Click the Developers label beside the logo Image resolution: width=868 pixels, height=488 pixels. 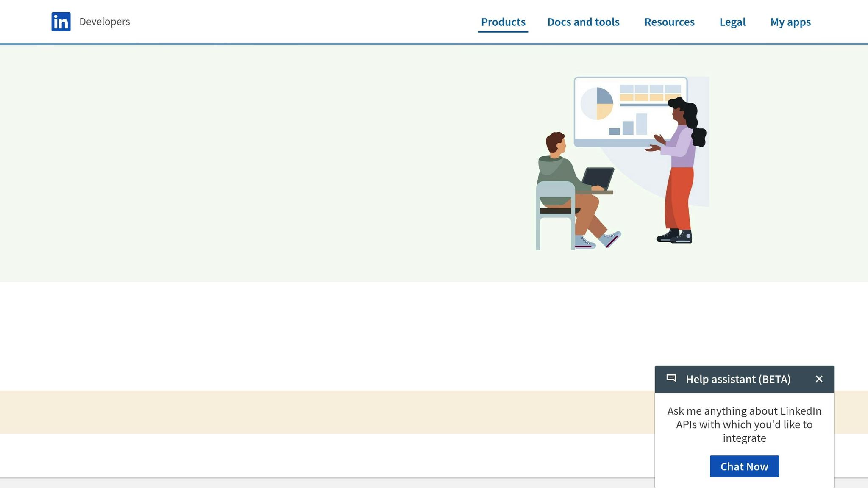(x=104, y=22)
